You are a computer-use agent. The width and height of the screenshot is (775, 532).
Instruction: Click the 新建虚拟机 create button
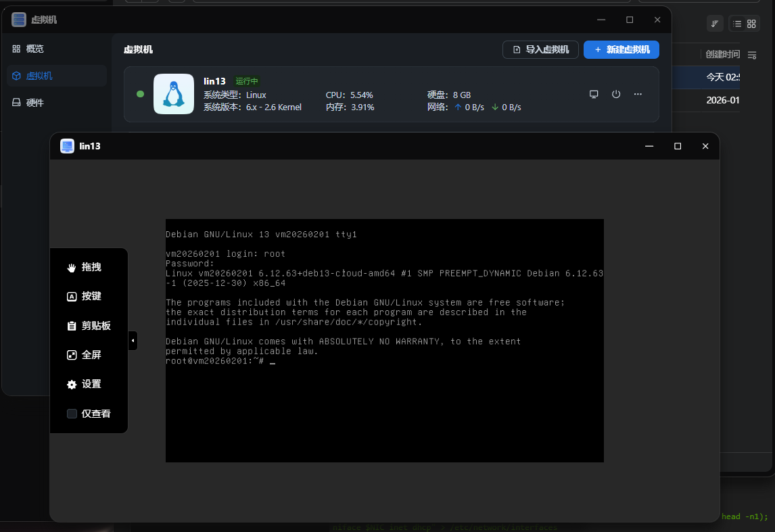coord(621,49)
